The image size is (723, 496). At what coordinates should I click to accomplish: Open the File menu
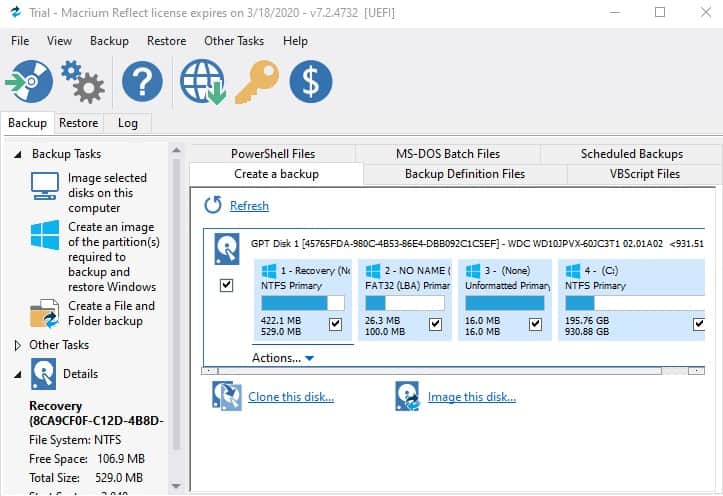click(x=20, y=41)
